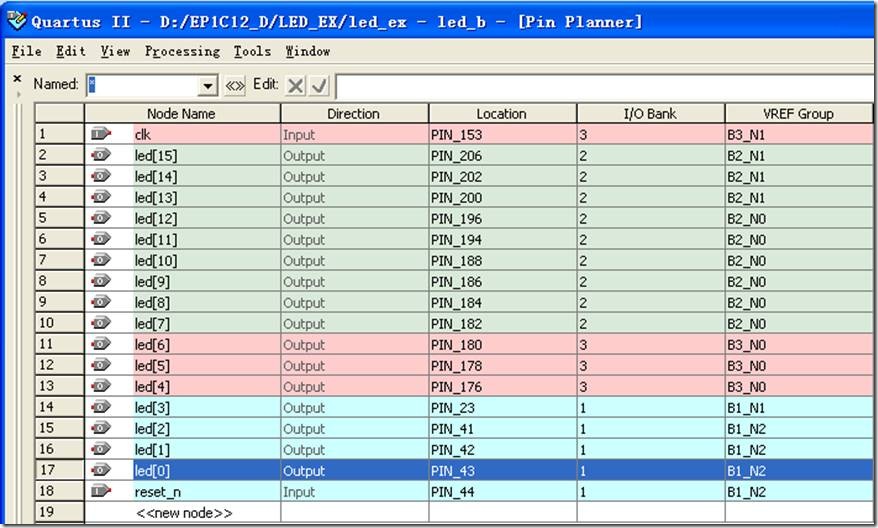
Task: Click the led[15] output pin icon
Action: (x=101, y=155)
